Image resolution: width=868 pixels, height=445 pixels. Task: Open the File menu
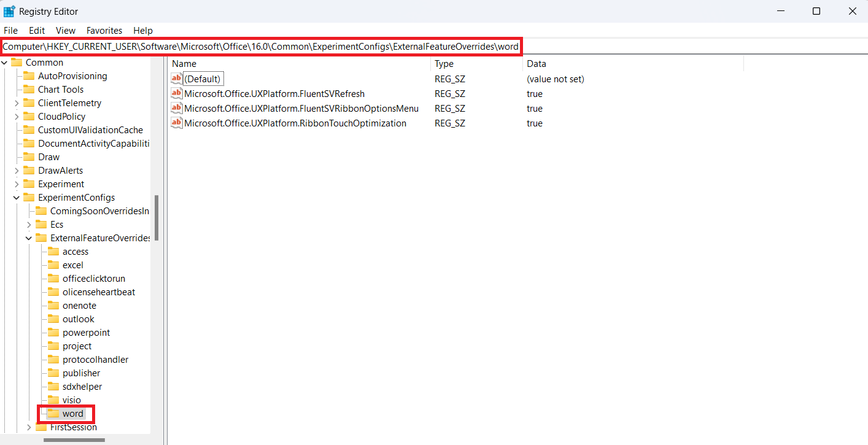pyautogui.click(x=10, y=30)
